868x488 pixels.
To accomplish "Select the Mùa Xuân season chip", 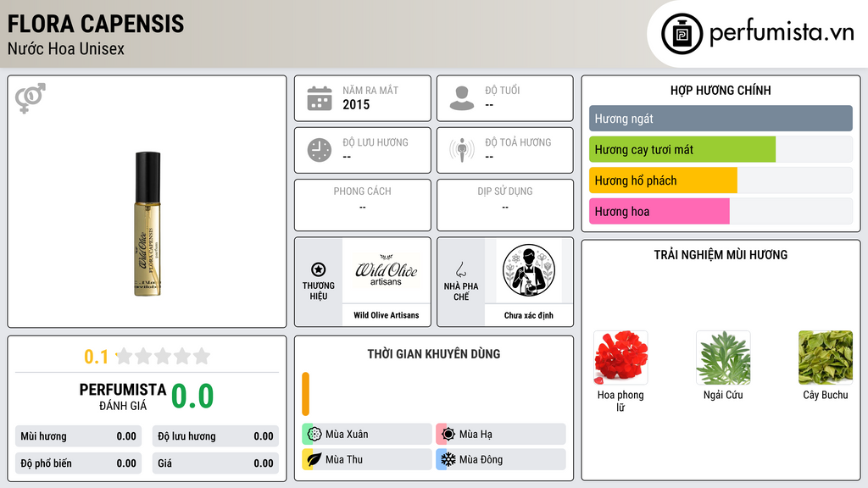I will coord(367,434).
